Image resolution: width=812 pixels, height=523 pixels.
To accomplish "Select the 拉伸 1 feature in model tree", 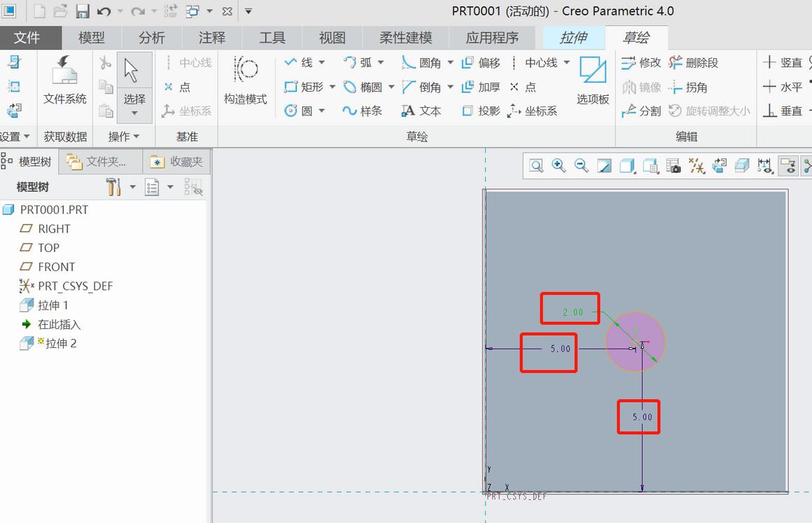I will point(53,305).
